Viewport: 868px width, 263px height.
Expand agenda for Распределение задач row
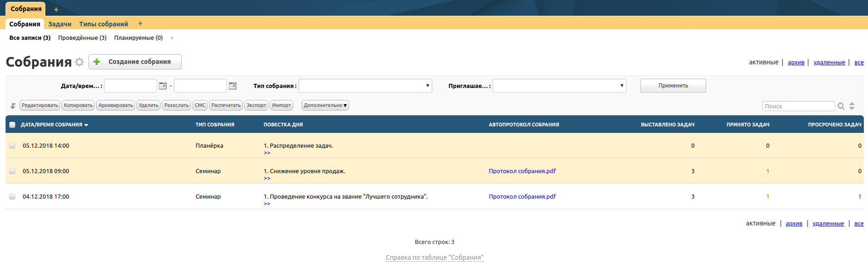click(267, 153)
